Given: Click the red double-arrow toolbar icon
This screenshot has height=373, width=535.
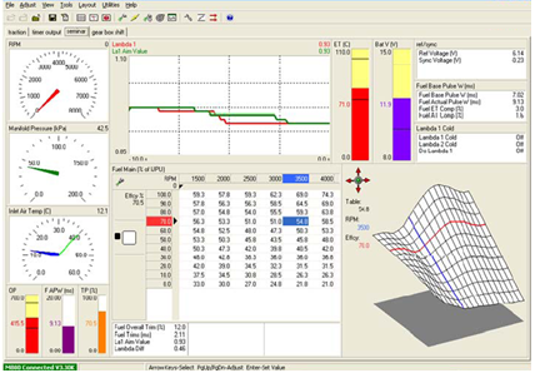Looking at the screenshot, I should click(x=214, y=18).
